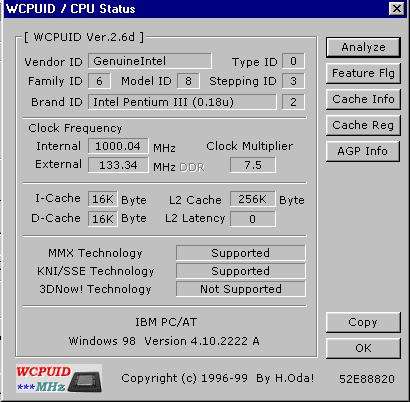Screen dimensions: 410x402
Task: Open the Cache Info window
Action: [363, 99]
